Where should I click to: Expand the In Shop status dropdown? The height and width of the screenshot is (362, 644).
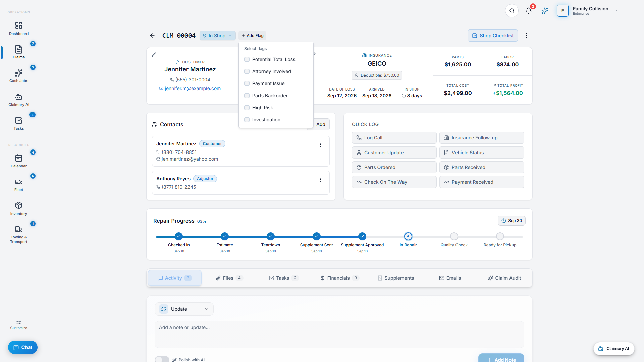pyautogui.click(x=217, y=36)
